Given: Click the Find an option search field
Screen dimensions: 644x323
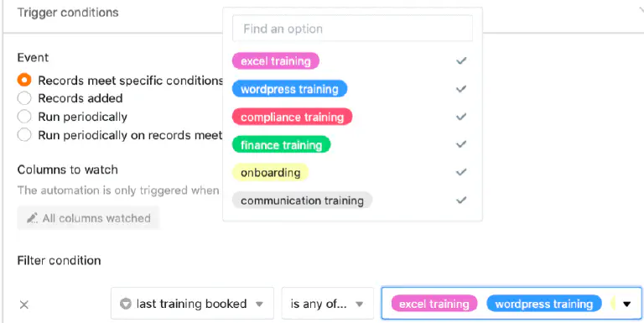Looking at the screenshot, I should (352, 29).
